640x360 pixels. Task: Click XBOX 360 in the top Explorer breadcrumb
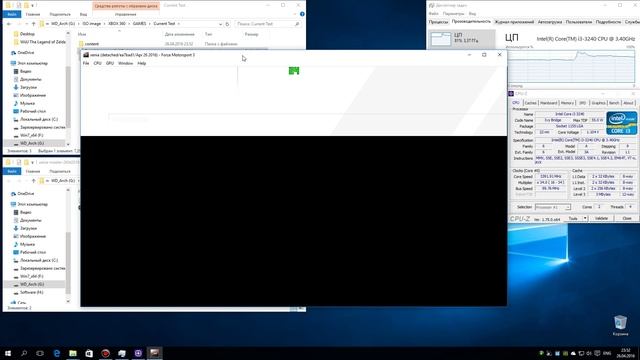pyautogui.click(x=117, y=24)
